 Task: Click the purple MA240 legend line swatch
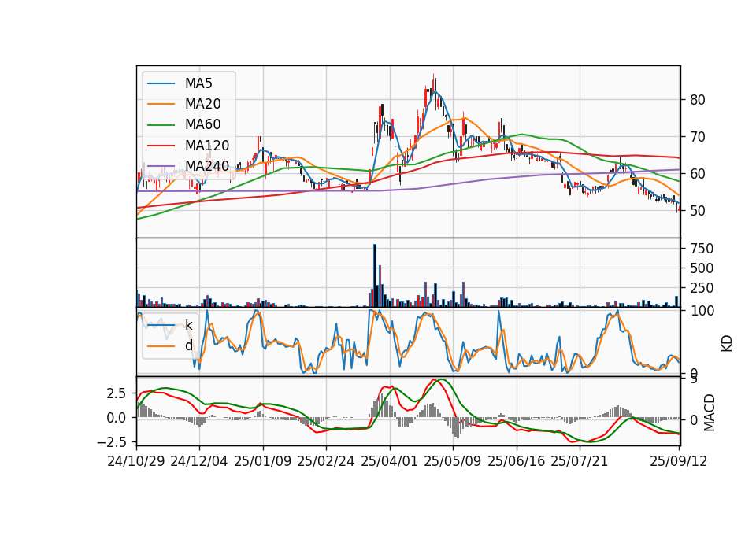(x=161, y=166)
